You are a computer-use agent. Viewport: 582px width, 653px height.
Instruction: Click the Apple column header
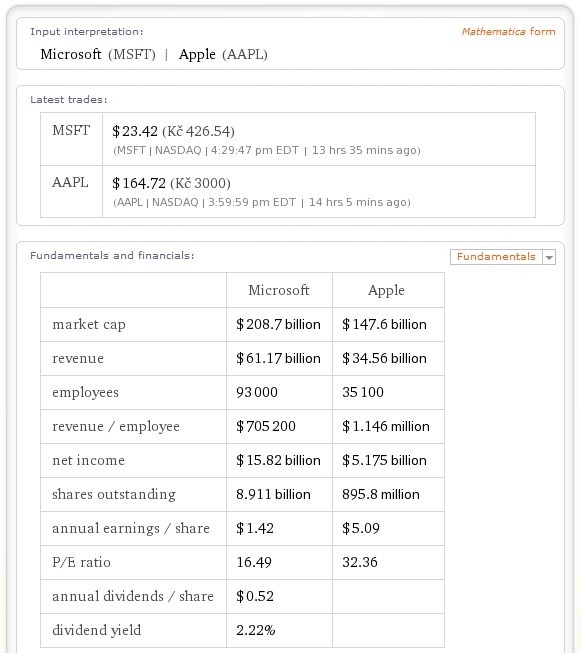click(386, 290)
